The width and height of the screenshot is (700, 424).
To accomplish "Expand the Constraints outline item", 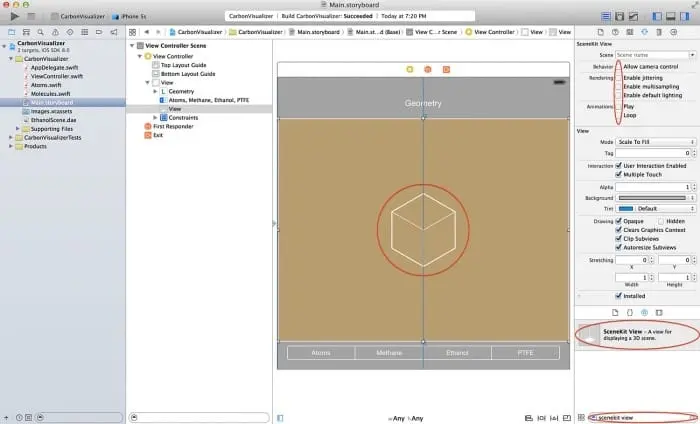I will click(x=155, y=117).
